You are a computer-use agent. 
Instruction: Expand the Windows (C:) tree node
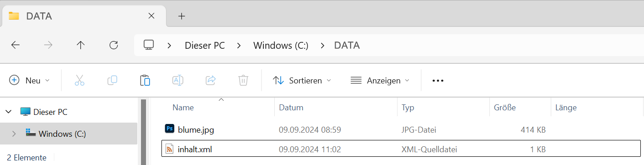click(14, 134)
